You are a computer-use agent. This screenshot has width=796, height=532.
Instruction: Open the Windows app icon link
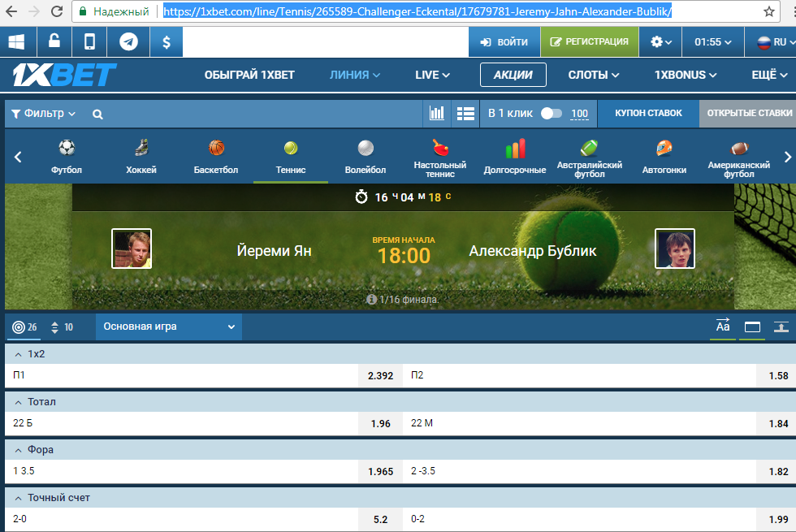(x=17, y=41)
